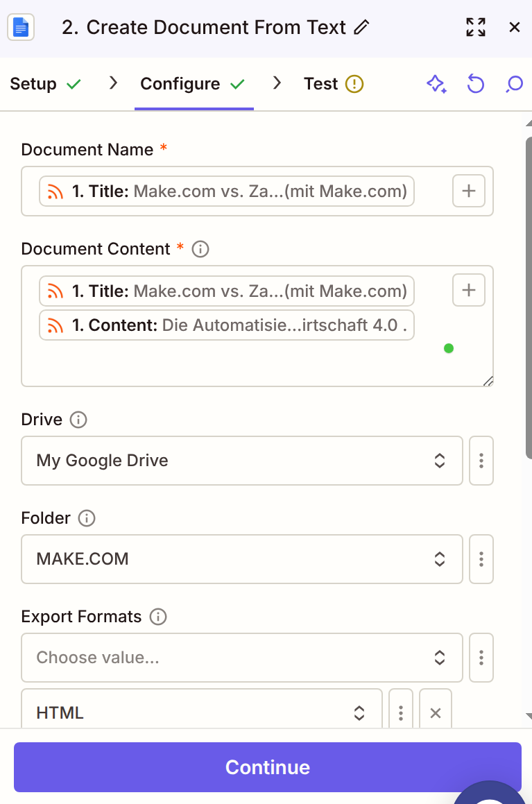Select Title pill in Document Content

pos(227,291)
